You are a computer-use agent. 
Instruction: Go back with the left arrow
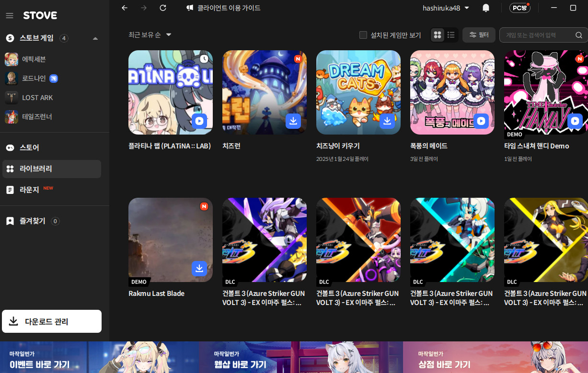125,8
